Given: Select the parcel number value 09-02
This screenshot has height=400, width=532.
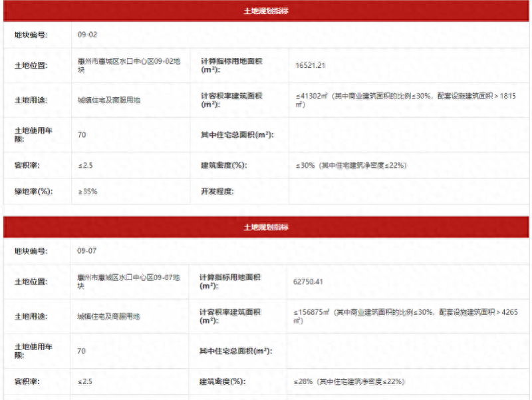Looking at the screenshot, I should [x=87, y=35].
